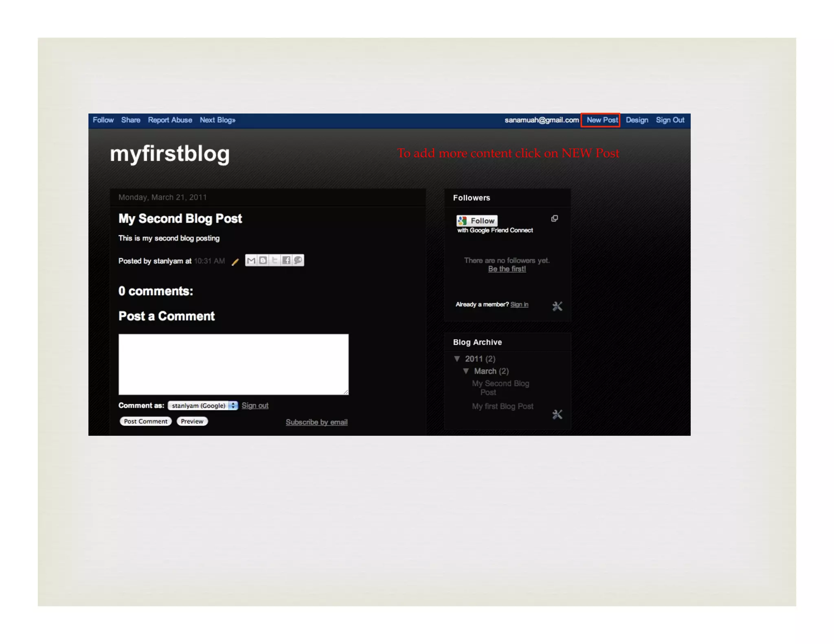Click wrench icon in Followers widget
This screenshot has width=834, height=644.
click(x=557, y=306)
